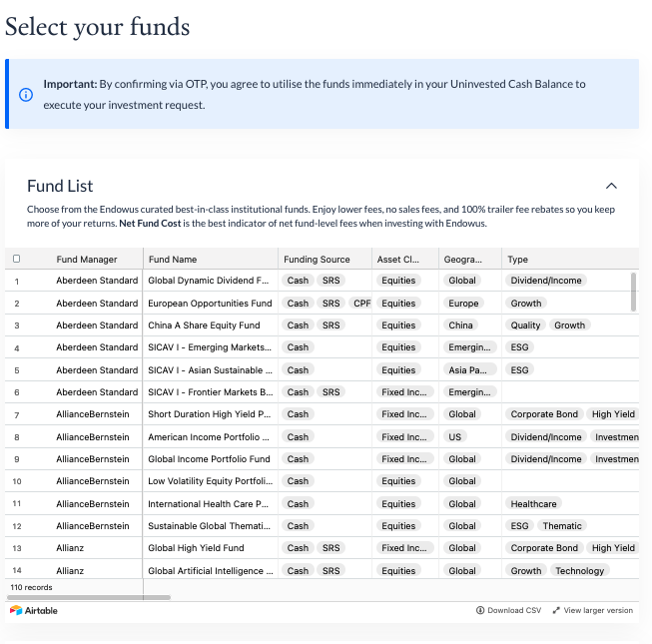Click the vertical scrollbar of the table

(x=633, y=292)
